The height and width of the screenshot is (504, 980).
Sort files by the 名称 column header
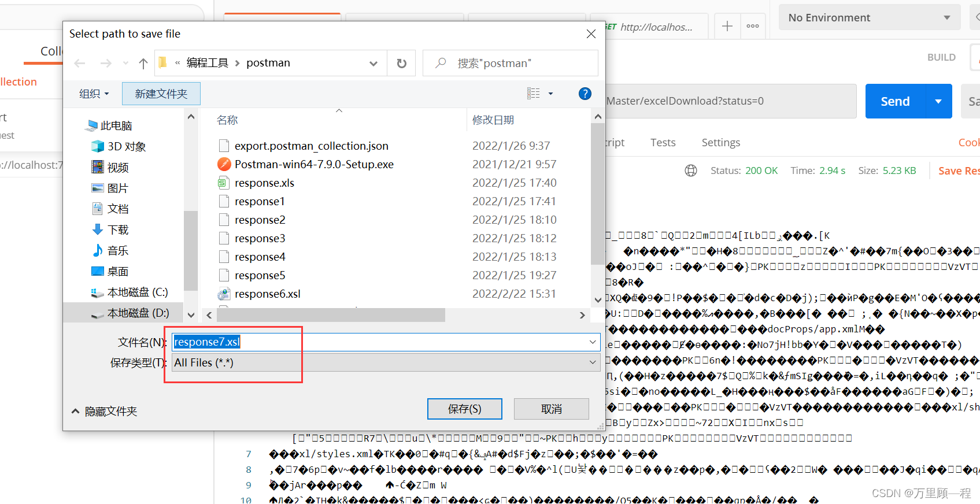(227, 120)
